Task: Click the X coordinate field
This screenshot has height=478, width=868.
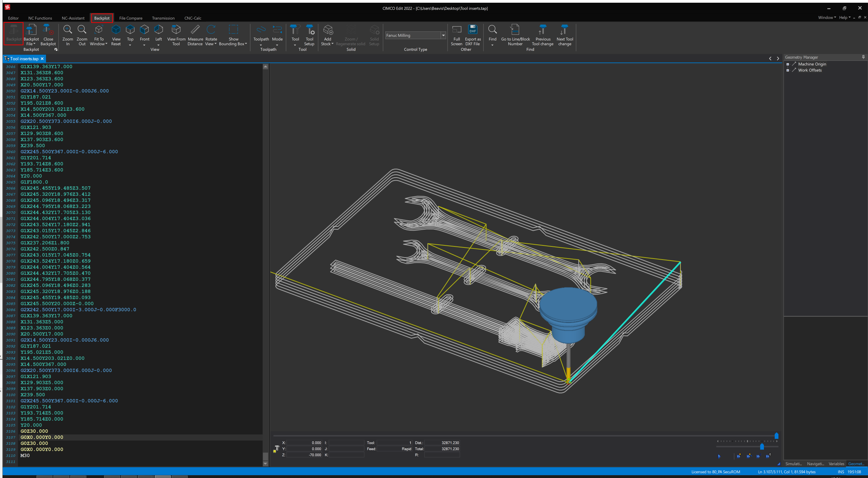Action: tap(304, 443)
